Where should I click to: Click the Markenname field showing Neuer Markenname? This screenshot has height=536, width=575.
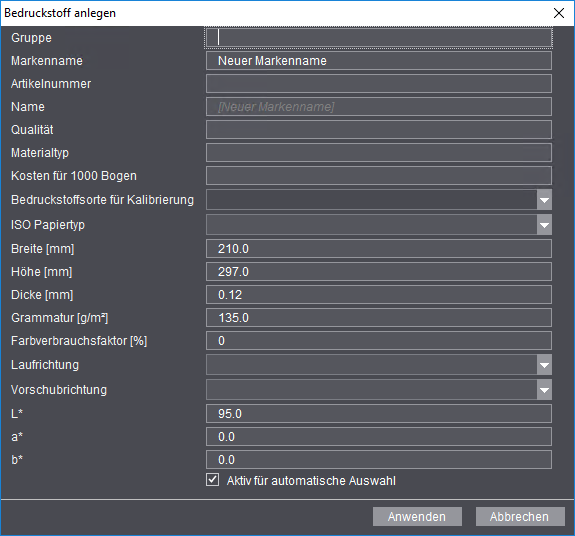tap(379, 61)
